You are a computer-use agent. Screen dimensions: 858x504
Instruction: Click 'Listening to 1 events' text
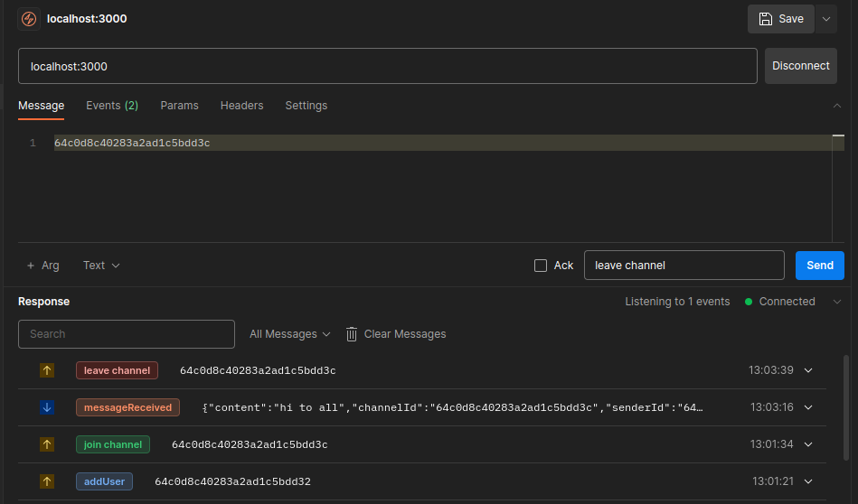677,302
